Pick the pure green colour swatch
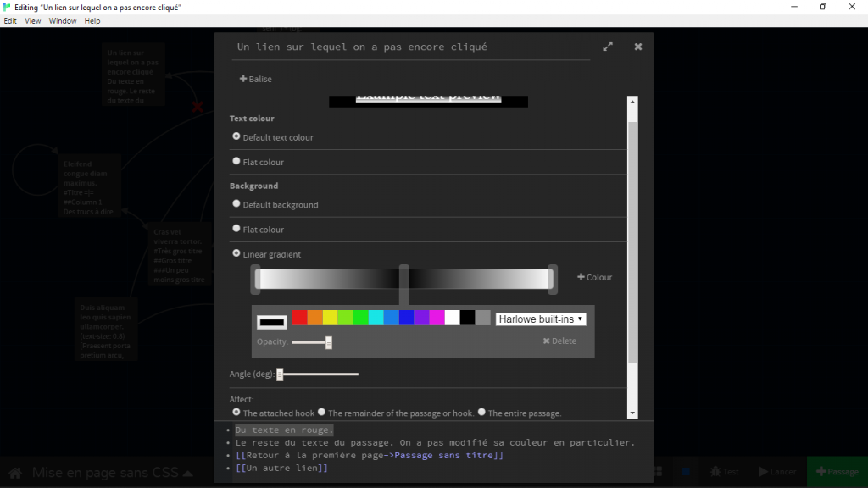The height and width of the screenshot is (488, 868). click(x=360, y=318)
